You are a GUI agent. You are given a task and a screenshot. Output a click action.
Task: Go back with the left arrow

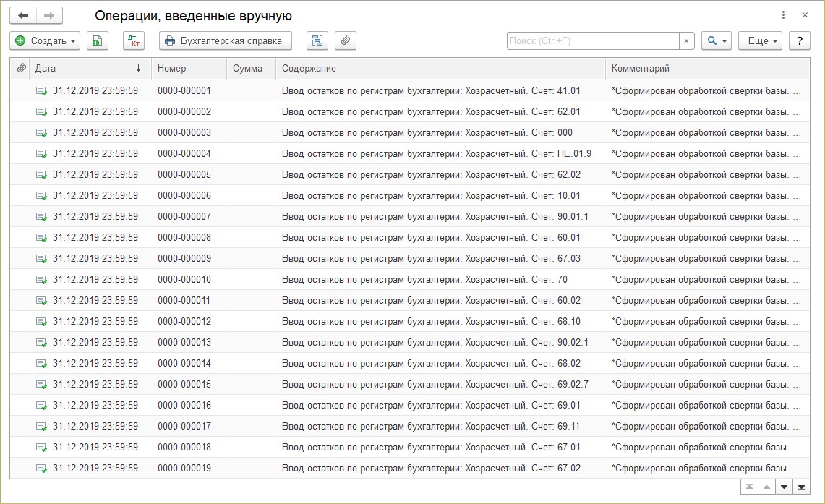pyautogui.click(x=23, y=15)
